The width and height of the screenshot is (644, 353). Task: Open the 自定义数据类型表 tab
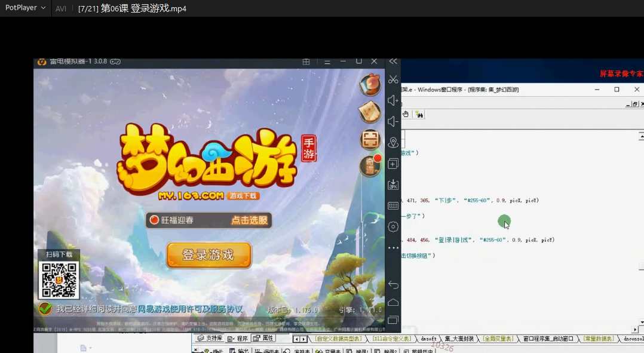point(338,339)
